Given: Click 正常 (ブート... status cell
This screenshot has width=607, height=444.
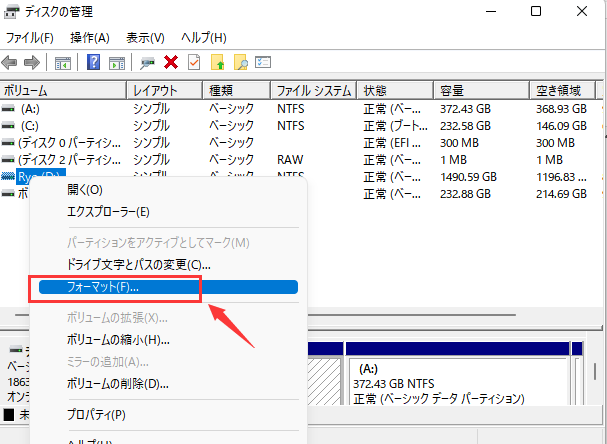Looking at the screenshot, I should (396, 126).
